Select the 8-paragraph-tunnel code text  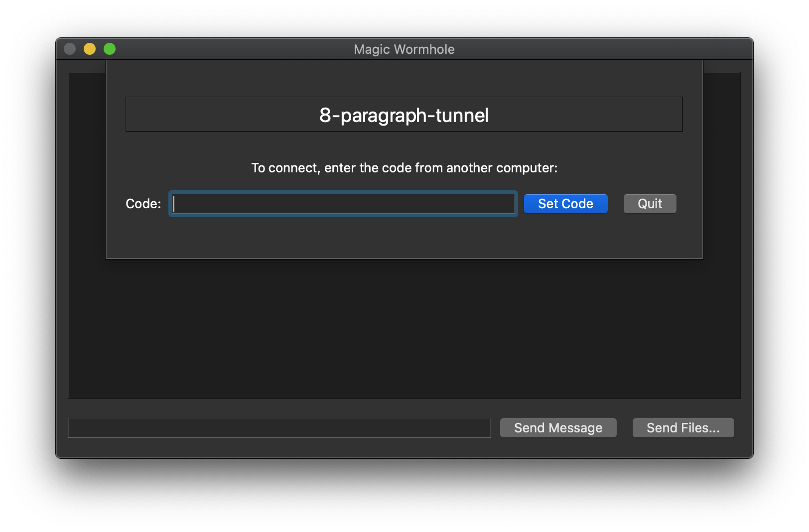404,115
